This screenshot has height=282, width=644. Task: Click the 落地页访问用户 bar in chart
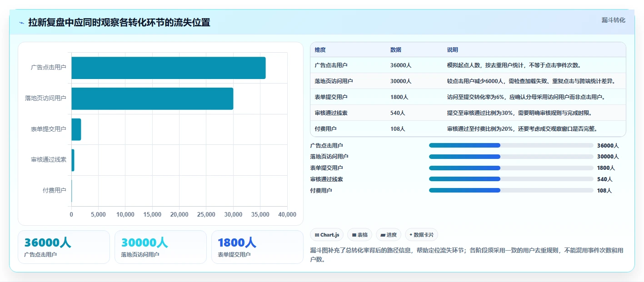click(152, 99)
